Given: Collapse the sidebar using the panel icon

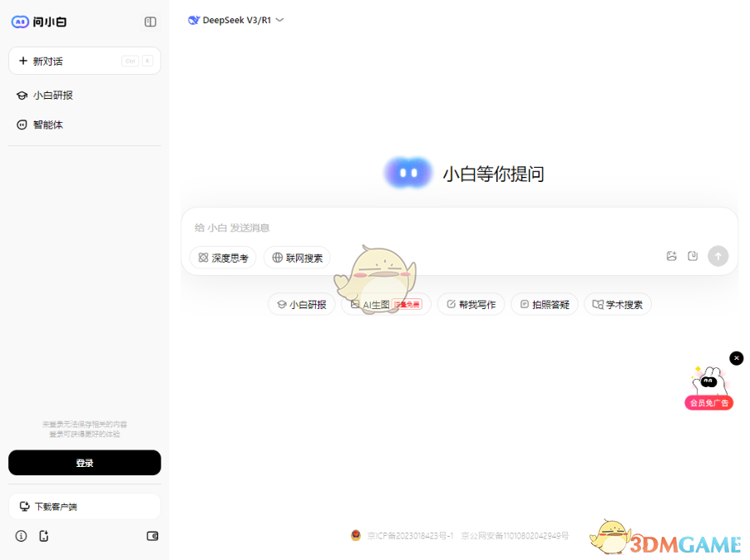Looking at the screenshot, I should point(150,22).
